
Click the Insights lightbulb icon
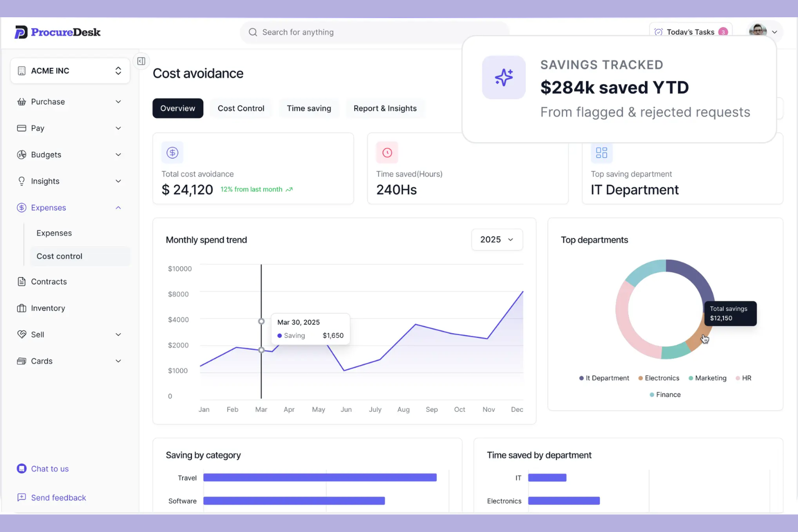click(x=22, y=181)
